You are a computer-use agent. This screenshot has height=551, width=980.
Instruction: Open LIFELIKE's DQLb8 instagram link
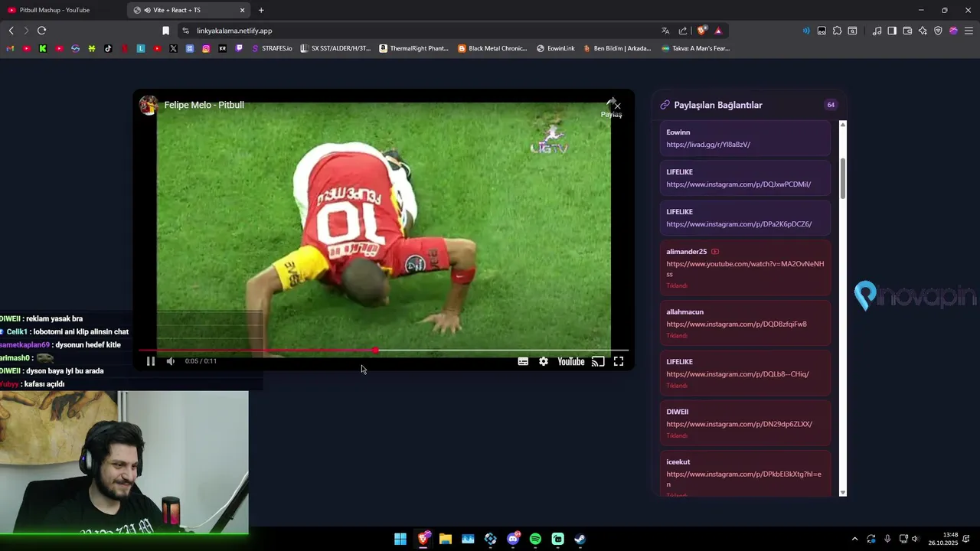click(737, 374)
